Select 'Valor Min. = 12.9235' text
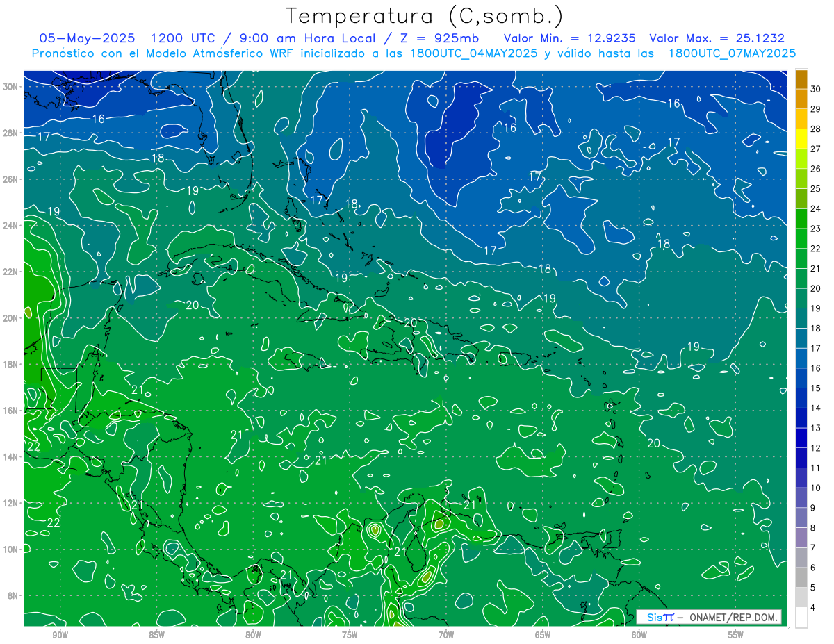This screenshot has height=644, width=834. pyautogui.click(x=569, y=38)
